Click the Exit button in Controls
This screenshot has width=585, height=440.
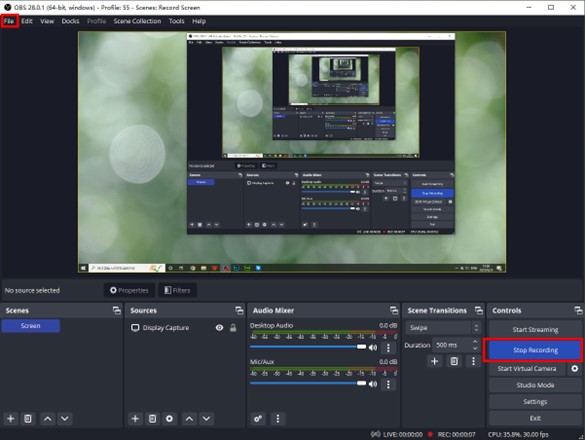pos(535,418)
